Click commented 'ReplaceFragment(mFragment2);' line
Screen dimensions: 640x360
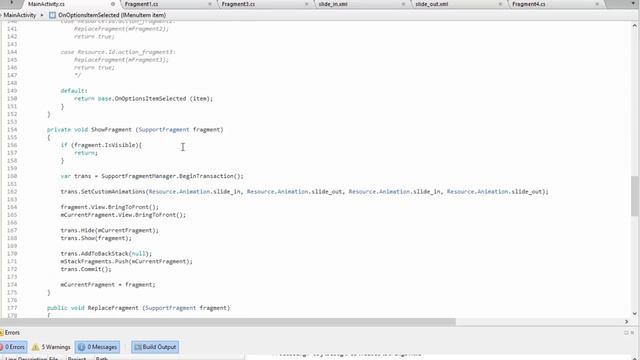[121, 29]
